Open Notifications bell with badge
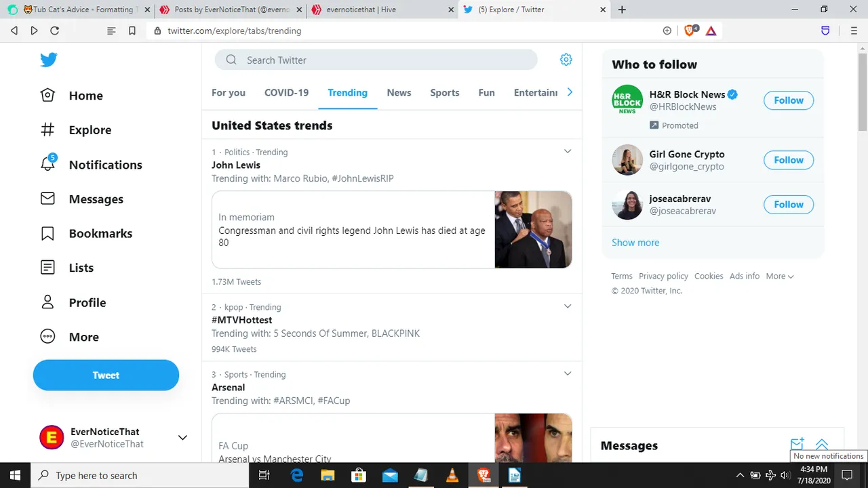This screenshot has height=488, width=868. (47, 163)
